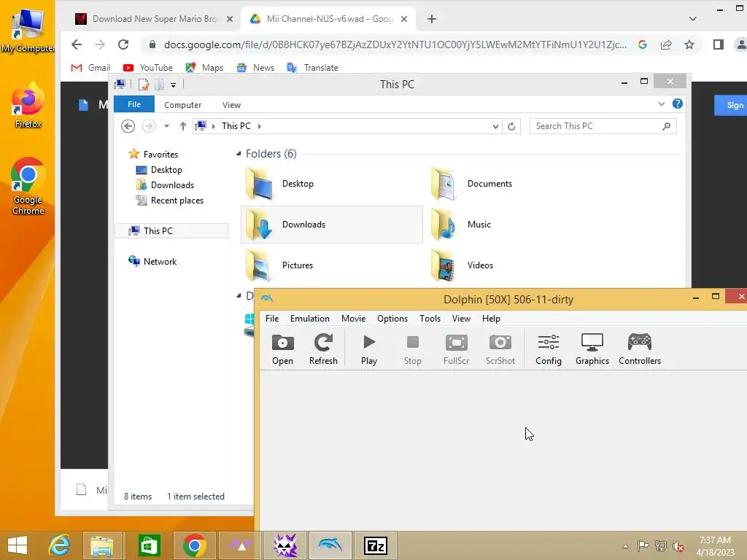
Task: Open Quick Access Toolbar customize dropdown
Action: 174,85
